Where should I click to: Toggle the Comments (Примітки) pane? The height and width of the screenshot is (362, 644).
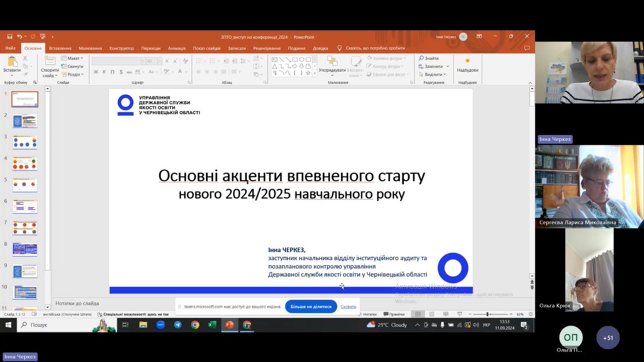[394, 314]
